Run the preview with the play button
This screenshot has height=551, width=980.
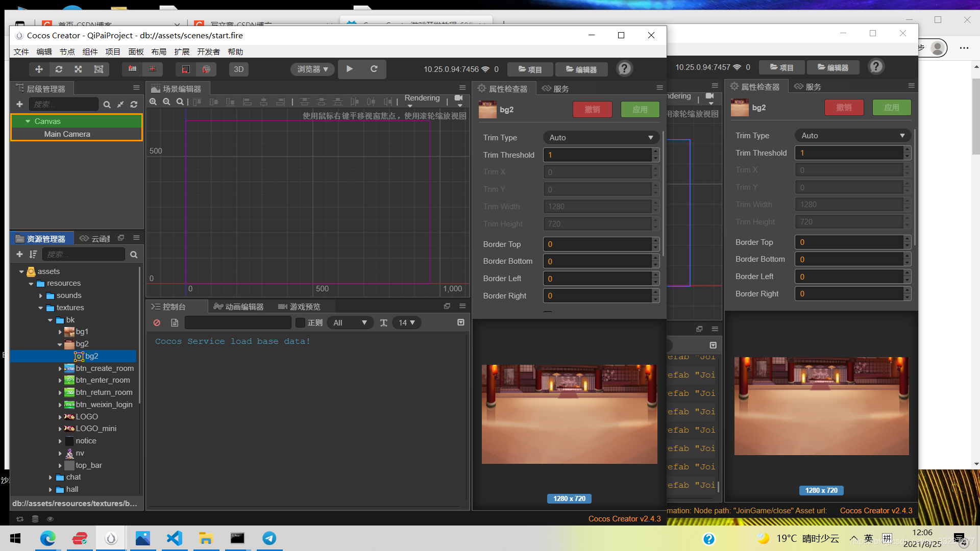(350, 69)
